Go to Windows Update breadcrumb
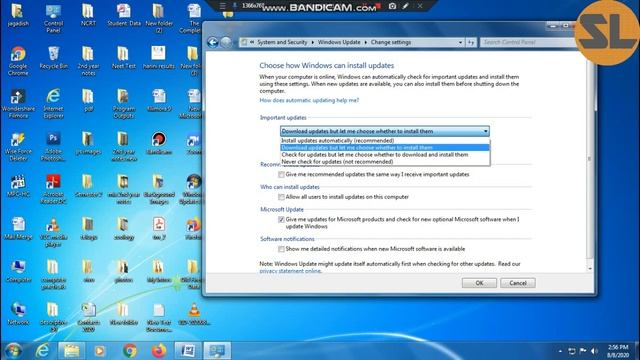The width and height of the screenshot is (640, 360). pyautogui.click(x=339, y=42)
